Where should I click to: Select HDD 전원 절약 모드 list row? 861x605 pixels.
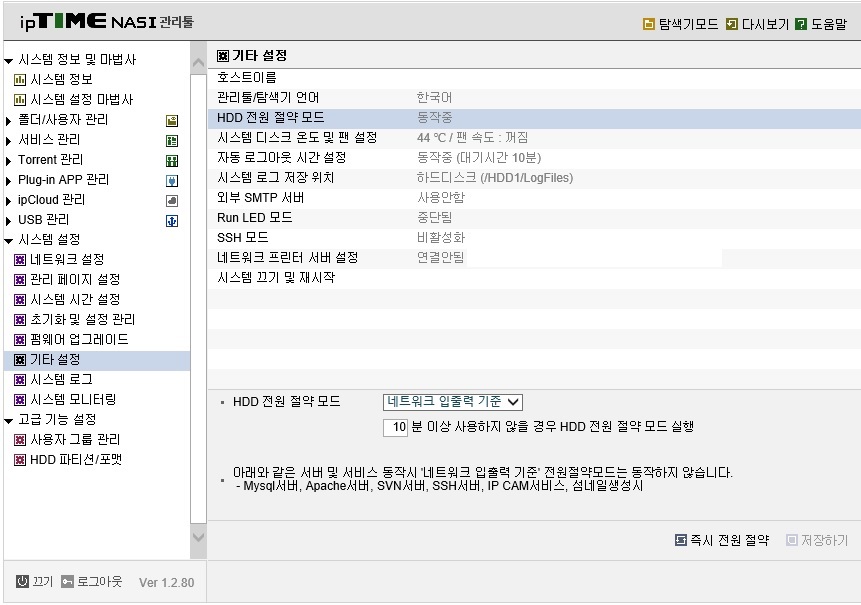pyautogui.click(x=534, y=118)
